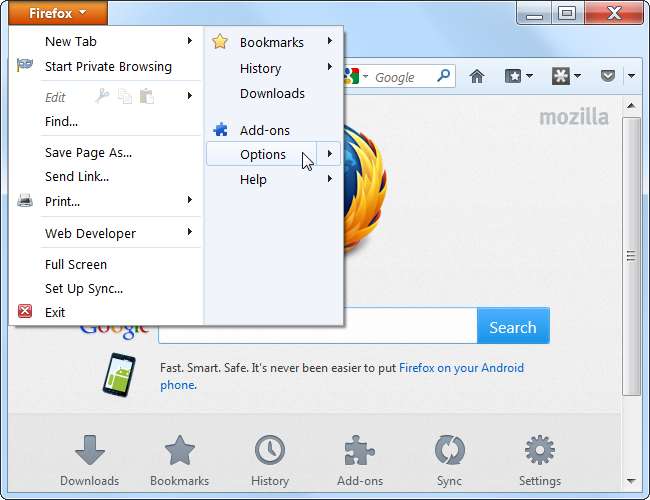
Task: Open Add-ons from bottom launcher puzzle icon
Action: 359,450
